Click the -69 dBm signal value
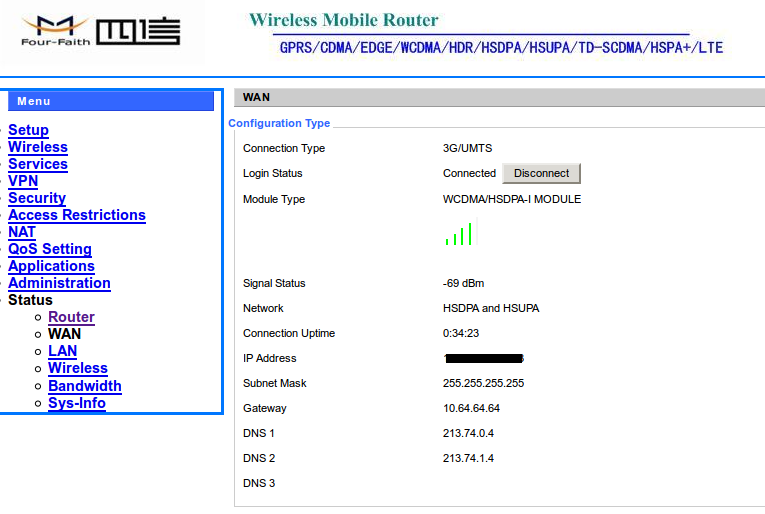The width and height of the screenshot is (765, 514). (x=463, y=283)
